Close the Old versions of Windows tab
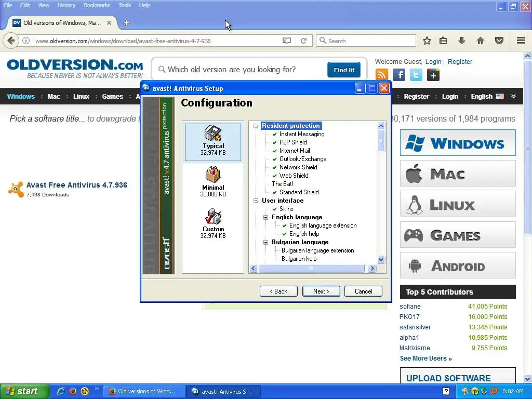 pyautogui.click(x=109, y=23)
